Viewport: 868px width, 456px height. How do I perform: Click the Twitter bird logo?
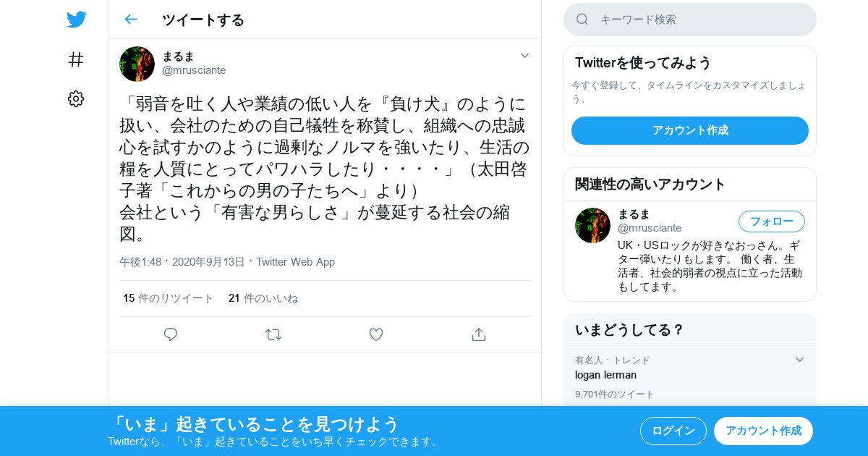(76, 20)
